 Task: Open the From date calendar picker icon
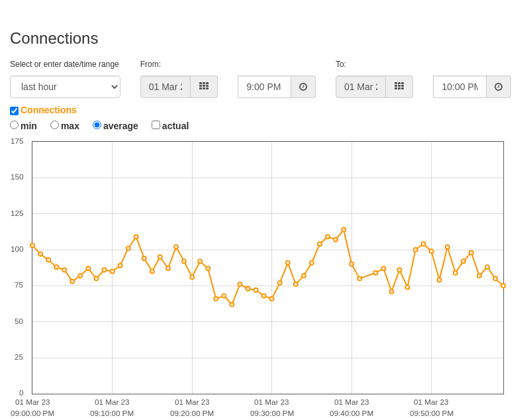(204, 87)
